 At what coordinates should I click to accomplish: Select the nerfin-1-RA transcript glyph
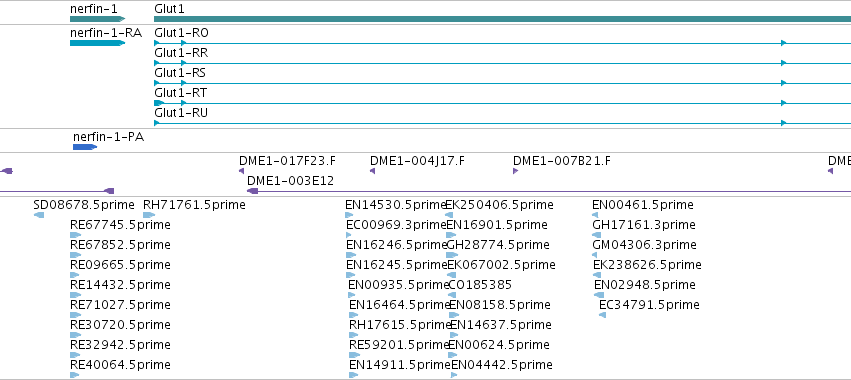coord(97,43)
